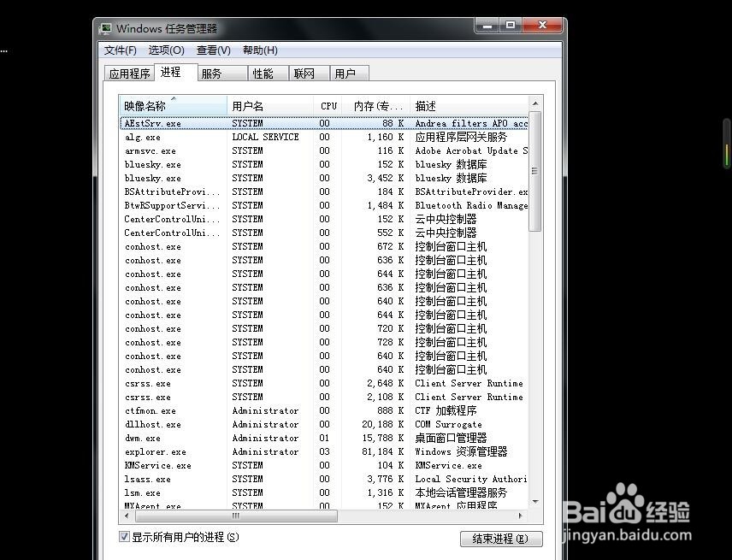Sort by 内存 column header
Image resolution: width=732 pixels, height=560 pixels.
(x=375, y=106)
